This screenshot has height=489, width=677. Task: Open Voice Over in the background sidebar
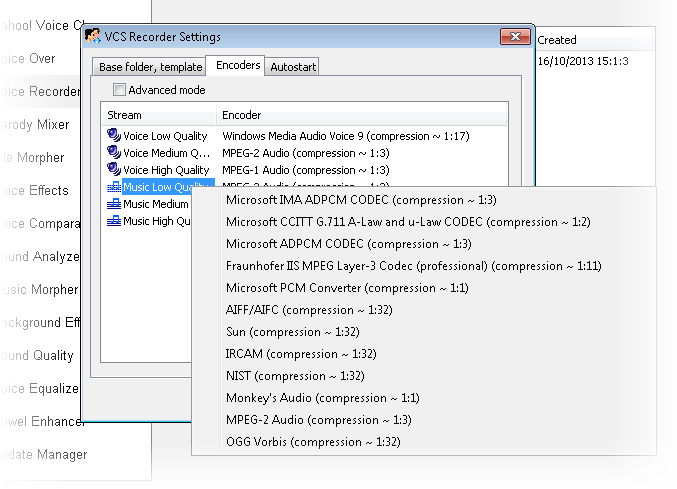pos(28,58)
